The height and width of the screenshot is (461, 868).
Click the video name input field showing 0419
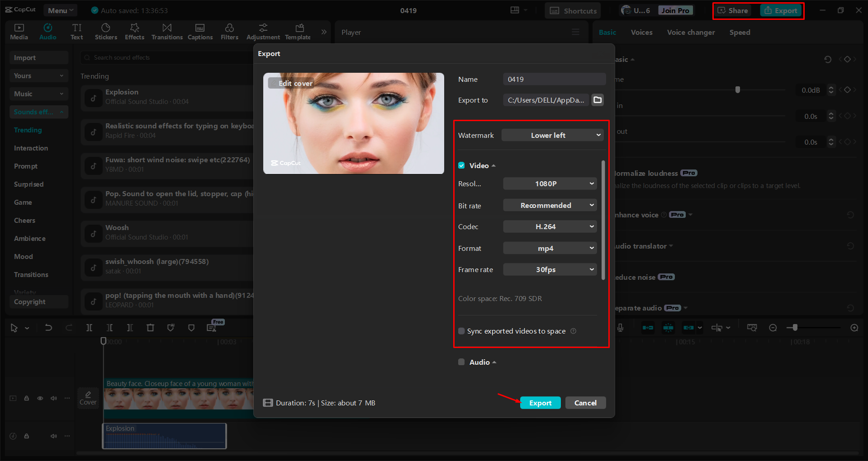pos(554,79)
